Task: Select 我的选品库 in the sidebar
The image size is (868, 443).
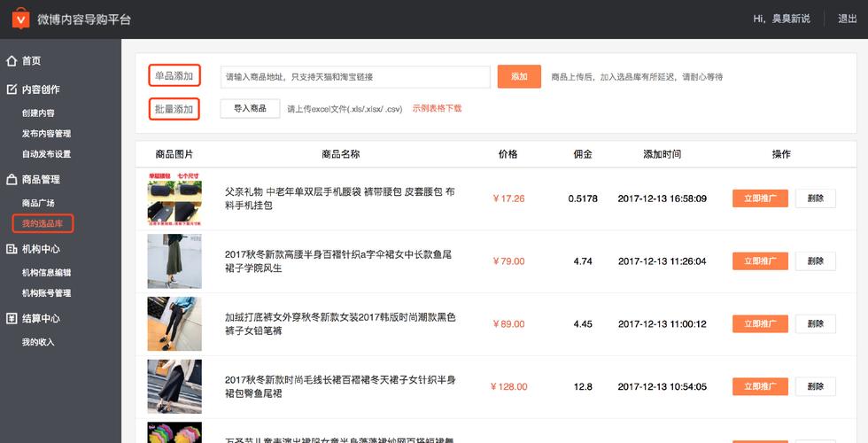Action: point(43,223)
